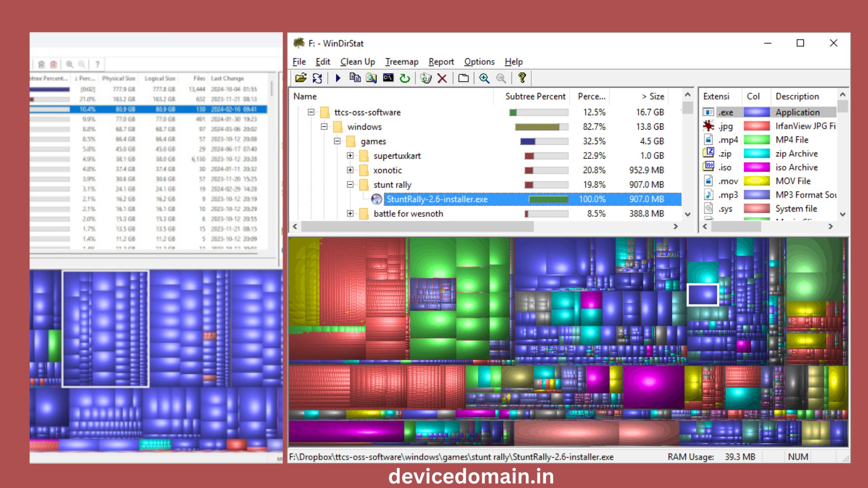The height and width of the screenshot is (488, 868).
Task: Click the Refresh All arrows icon
Action: (317, 78)
